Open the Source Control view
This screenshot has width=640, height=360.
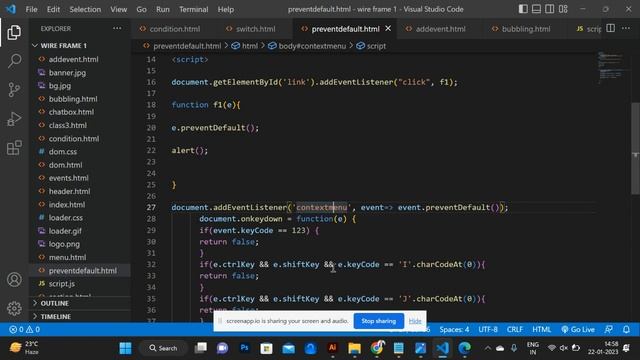click(14, 89)
